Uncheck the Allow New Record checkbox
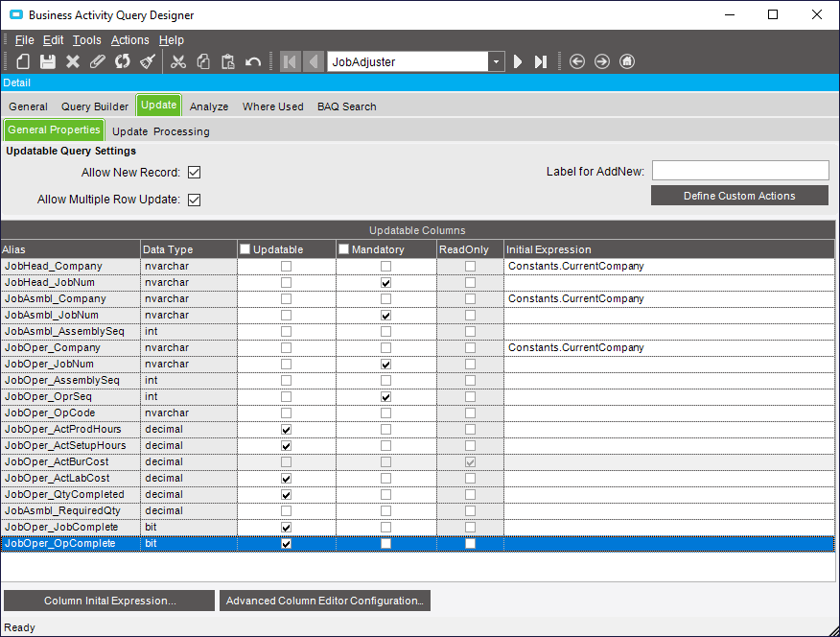840x637 pixels. point(194,173)
